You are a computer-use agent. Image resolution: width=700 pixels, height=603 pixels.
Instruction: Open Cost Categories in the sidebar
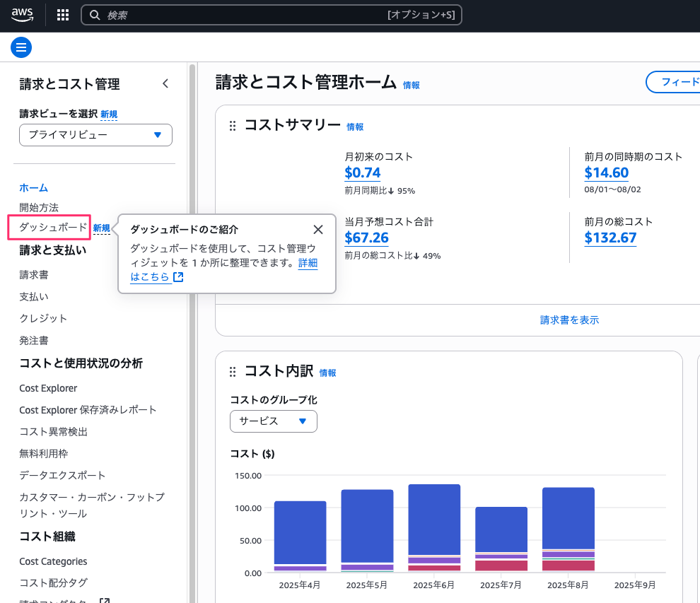pyautogui.click(x=53, y=561)
